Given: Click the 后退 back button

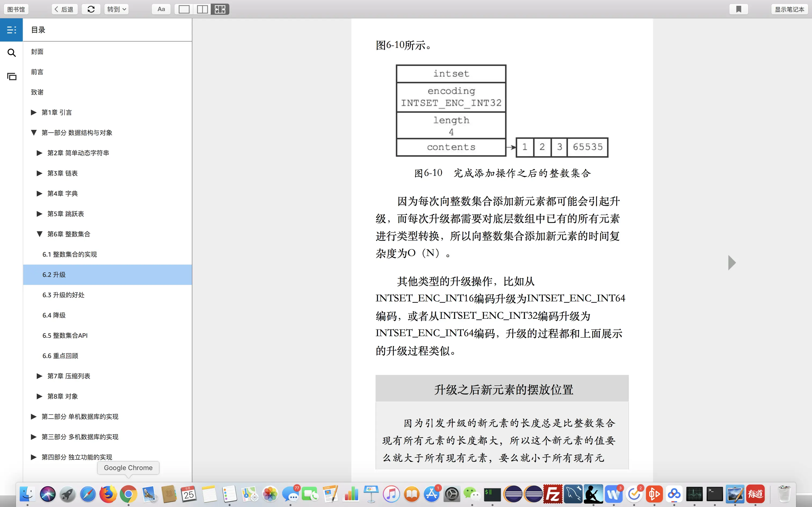Looking at the screenshot, I should click(64, 9).
